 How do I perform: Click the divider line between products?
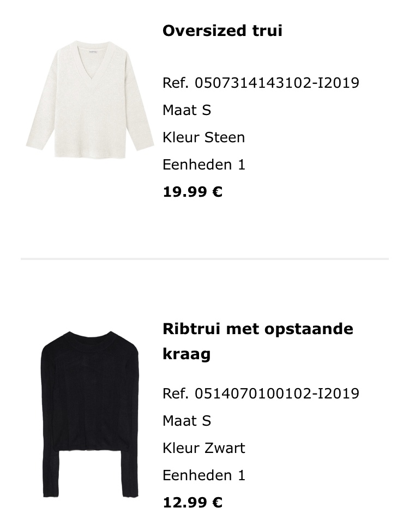pos(204,259)
